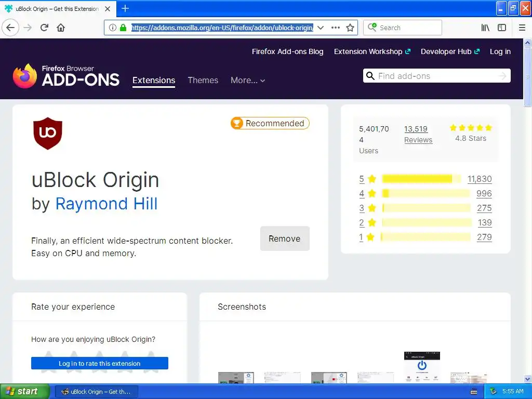Remove the uBlock Origin extension
Screen dimensions: 532x399
pos(285,238)
